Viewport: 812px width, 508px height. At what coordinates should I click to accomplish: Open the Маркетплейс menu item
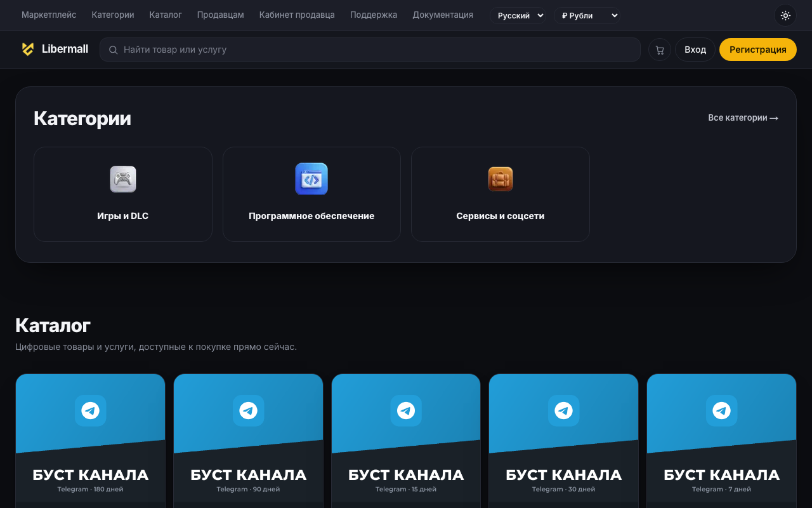click(49, 15)
